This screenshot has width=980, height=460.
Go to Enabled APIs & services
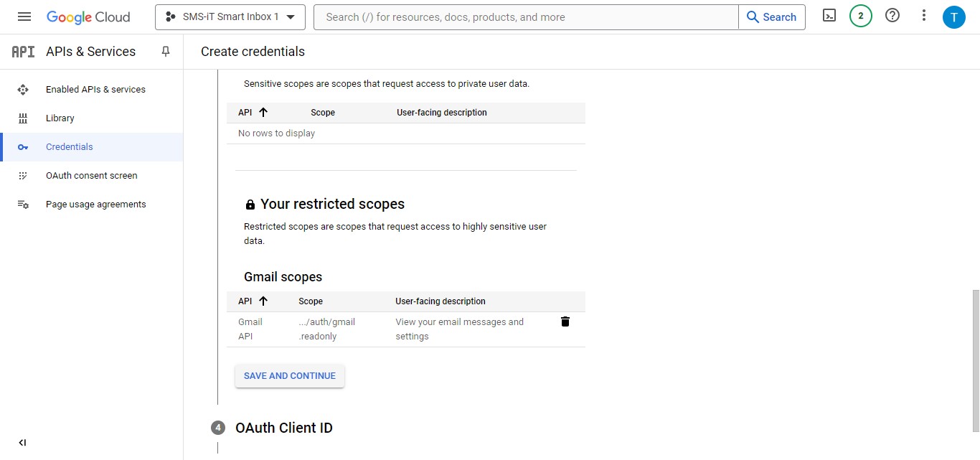coord(95,90)
